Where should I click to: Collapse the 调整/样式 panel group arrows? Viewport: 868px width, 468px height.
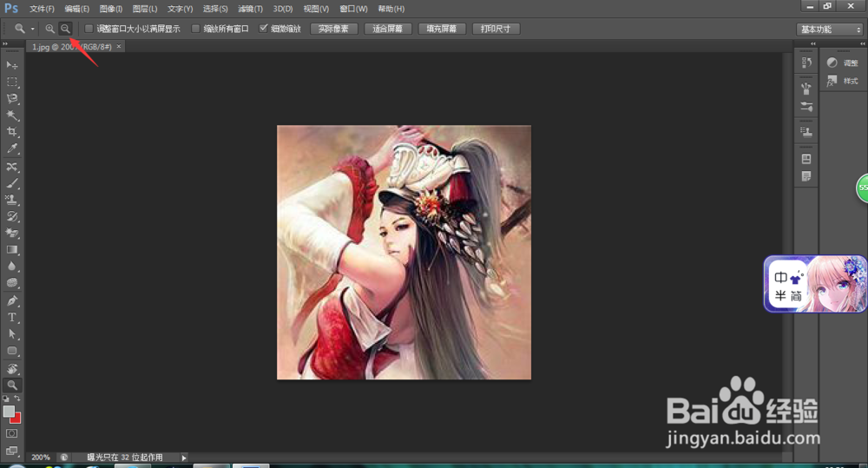click(862, 43)
